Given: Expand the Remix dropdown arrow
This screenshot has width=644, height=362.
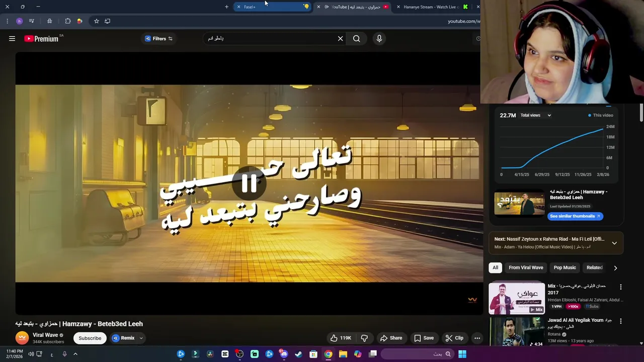Looking at the screenshot, I should click(x=141, y=338).
